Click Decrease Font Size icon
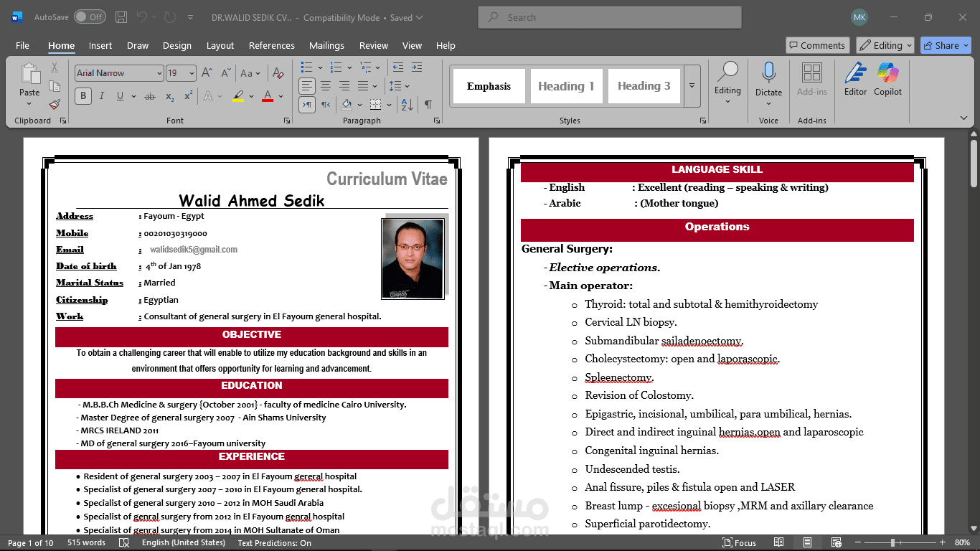 click(226, 73)
